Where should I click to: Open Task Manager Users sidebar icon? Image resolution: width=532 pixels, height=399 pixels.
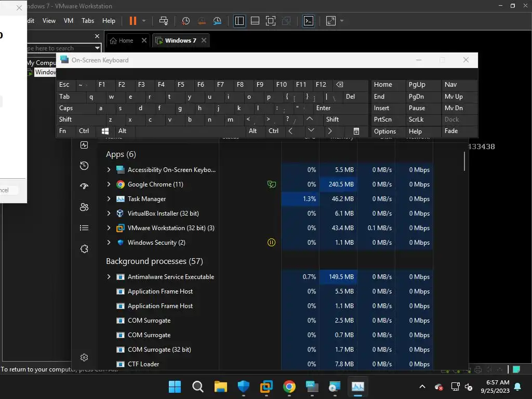(84, 207)
